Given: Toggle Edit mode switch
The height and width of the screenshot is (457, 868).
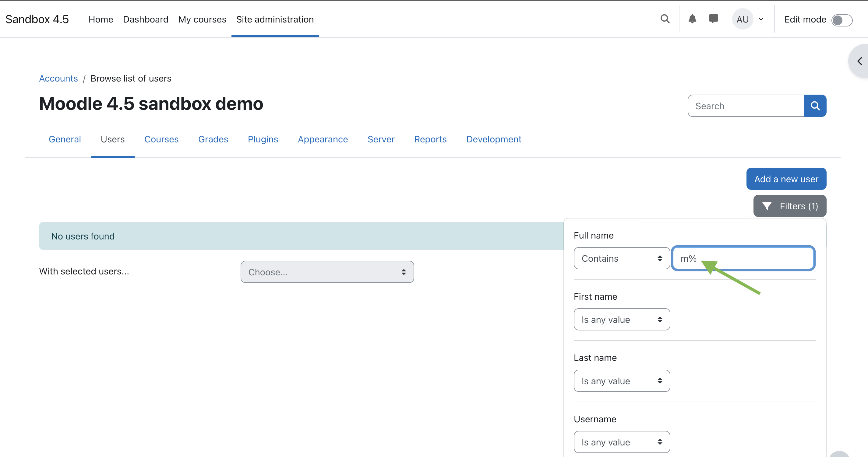Looking at the screenshot, I should (x=842, y=20).
